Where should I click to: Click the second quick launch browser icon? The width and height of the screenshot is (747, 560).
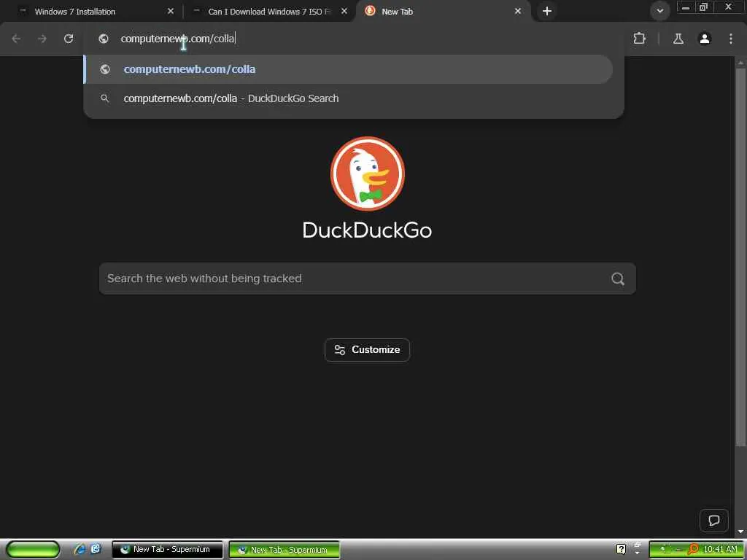tap(96, 550)
